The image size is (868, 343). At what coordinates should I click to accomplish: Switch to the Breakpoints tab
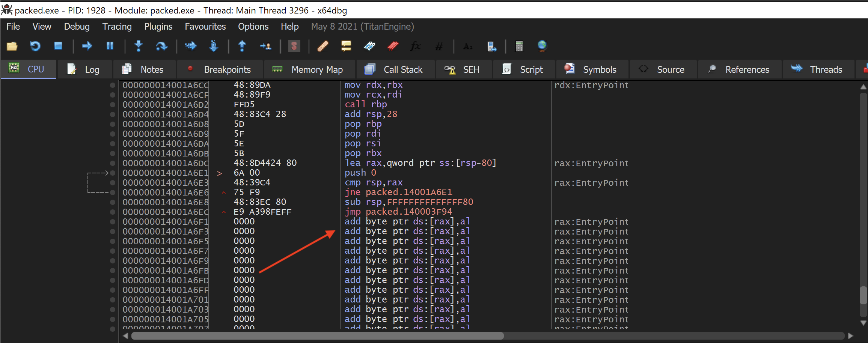pos(220,69)
